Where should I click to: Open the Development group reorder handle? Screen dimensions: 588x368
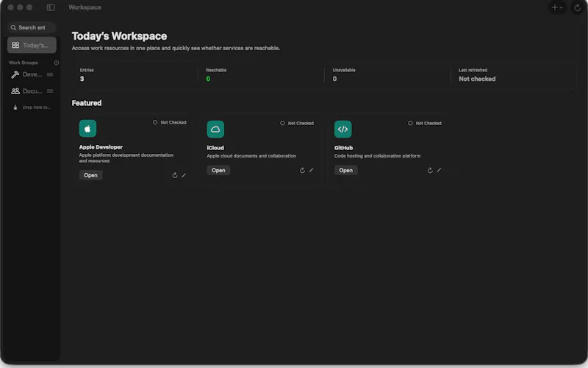click(x=50, y=75)
